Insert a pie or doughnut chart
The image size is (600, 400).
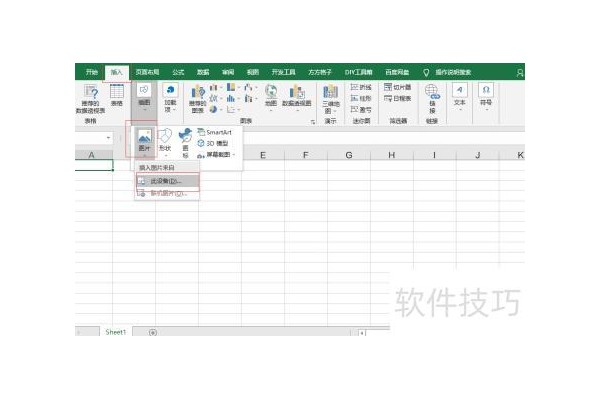(x=215, y=109)
